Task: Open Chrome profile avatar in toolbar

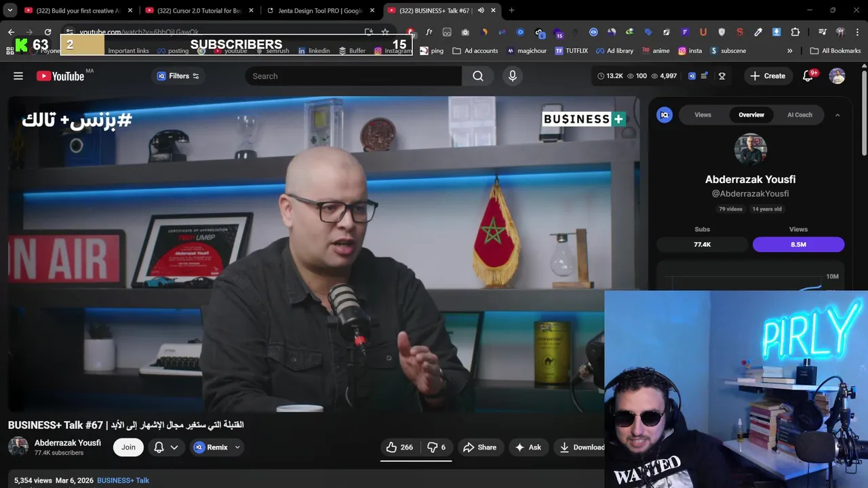Action: pyautogui.click(x=840, y=32)
